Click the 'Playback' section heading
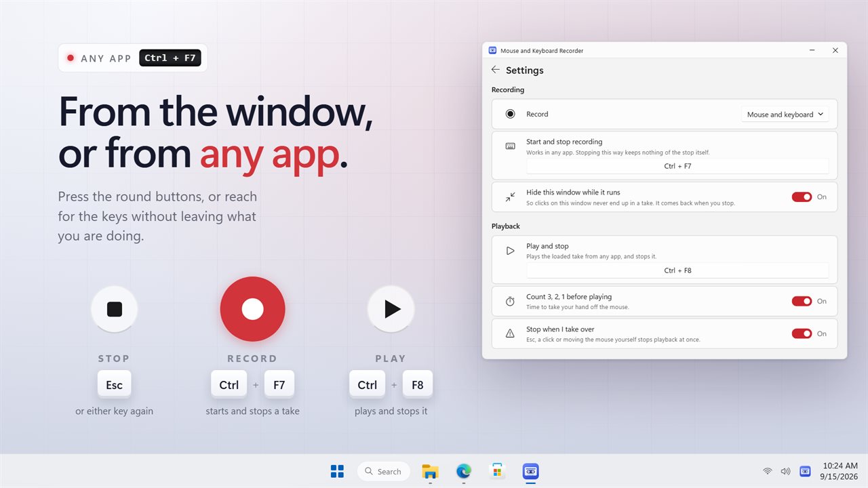The width and height of the screenshot is (868, 488). click(x=506, y=226)
